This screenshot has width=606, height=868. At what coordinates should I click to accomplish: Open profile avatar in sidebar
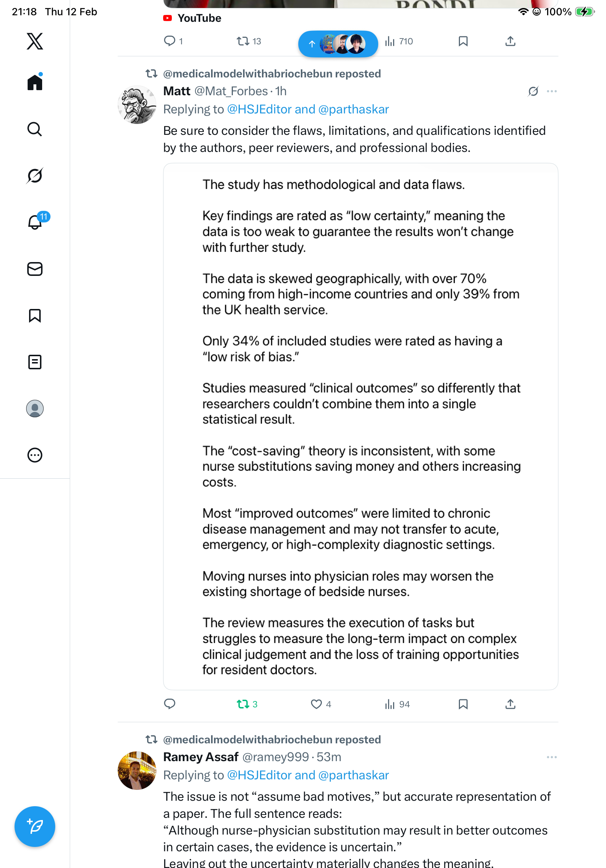click(x=35, y=409)
